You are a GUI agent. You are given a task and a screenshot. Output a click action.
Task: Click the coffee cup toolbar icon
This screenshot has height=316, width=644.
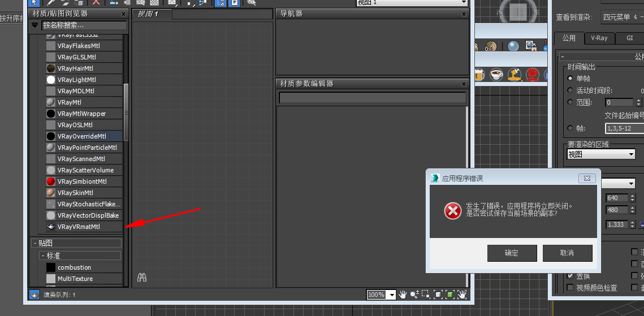tap(496, 74)
